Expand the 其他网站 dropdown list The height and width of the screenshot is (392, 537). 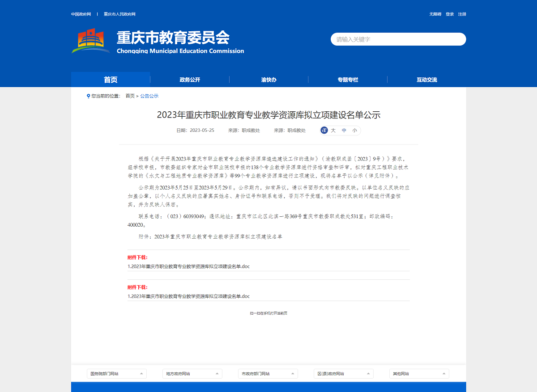tap(419, 374)
